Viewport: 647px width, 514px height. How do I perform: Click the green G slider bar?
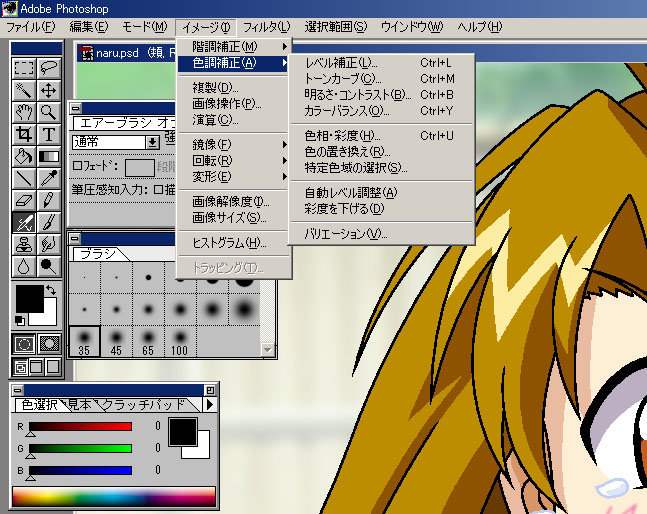pyautogui.click(x=80, y=448)
